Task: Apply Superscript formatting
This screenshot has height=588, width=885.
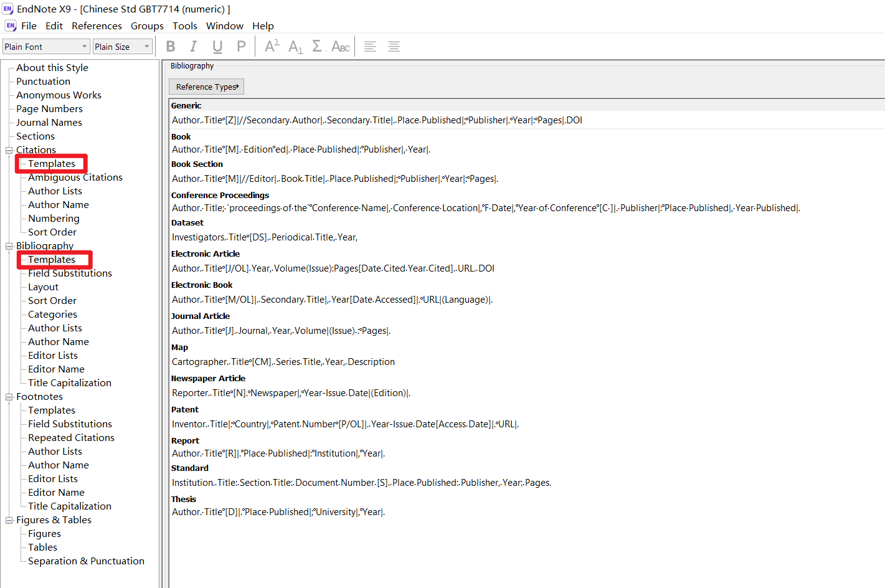Action: 272,46
